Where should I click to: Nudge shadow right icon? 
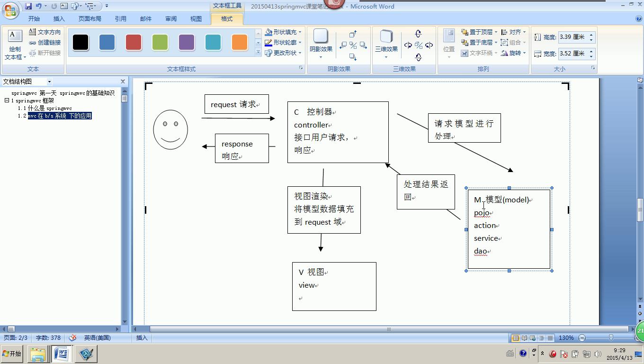[363, 45]
